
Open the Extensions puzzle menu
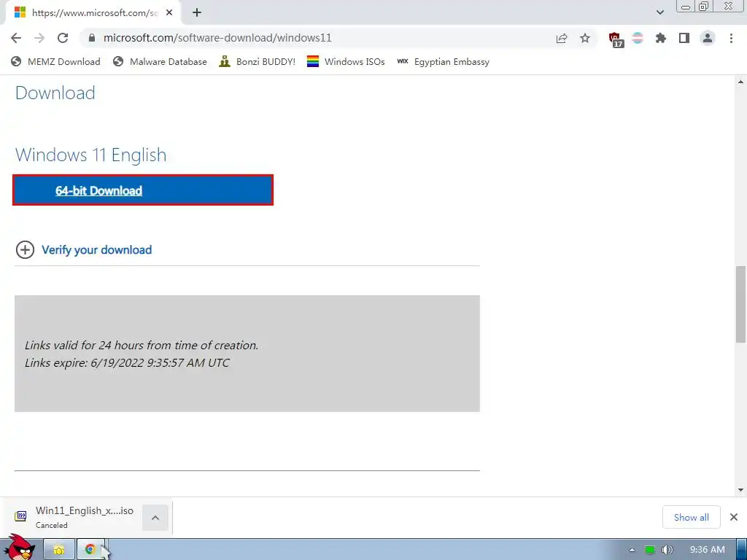click(x=661, y=38)
